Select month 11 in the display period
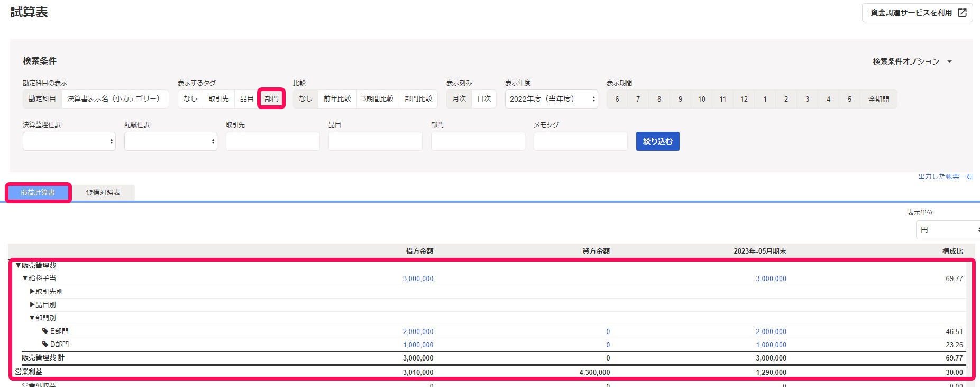The image size is (980, 387). (723, 99)
